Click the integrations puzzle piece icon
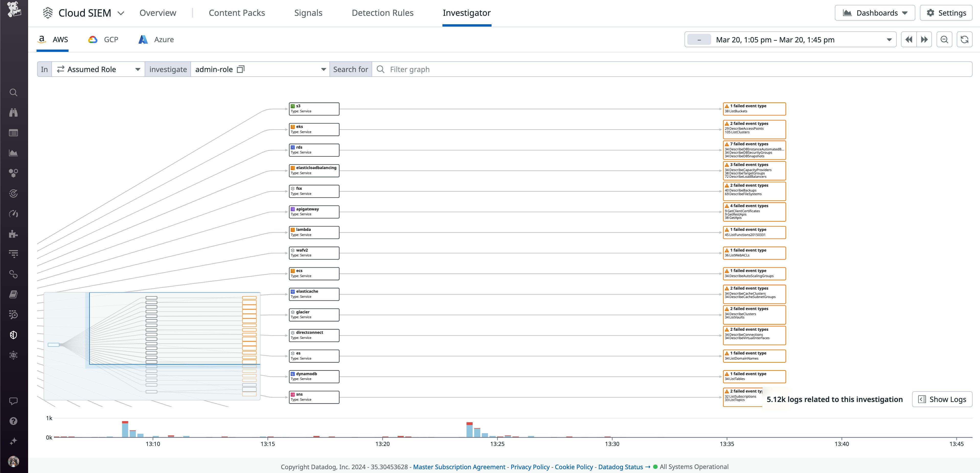The width and height of the screenshot is (980, 473). pyautogui.click(x=13, y=234)
